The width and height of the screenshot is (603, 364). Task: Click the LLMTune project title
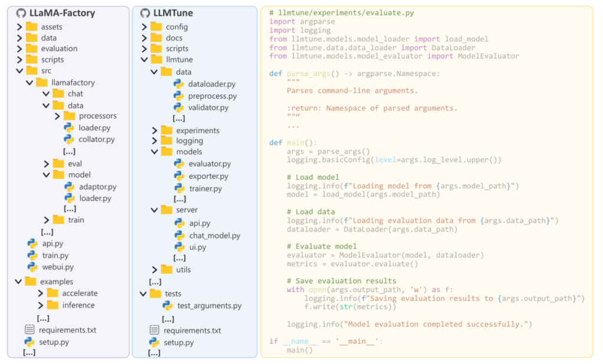[174, 12]
